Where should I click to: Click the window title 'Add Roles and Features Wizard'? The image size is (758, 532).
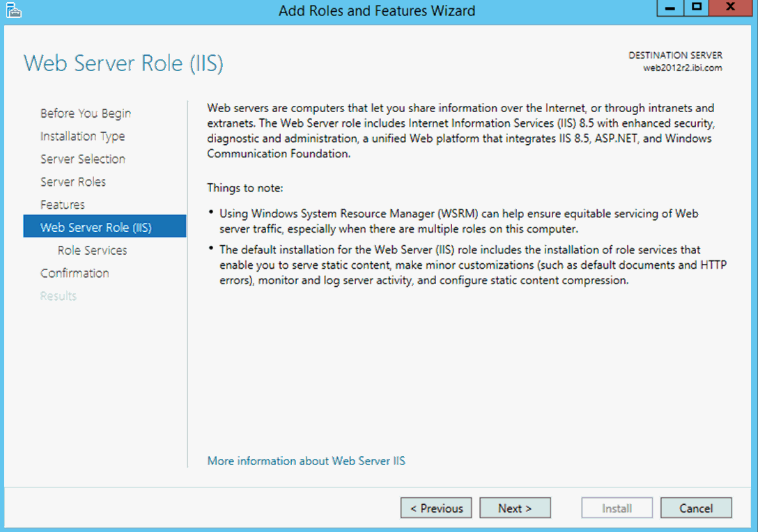pyautogui.click(x=377, y=10)
